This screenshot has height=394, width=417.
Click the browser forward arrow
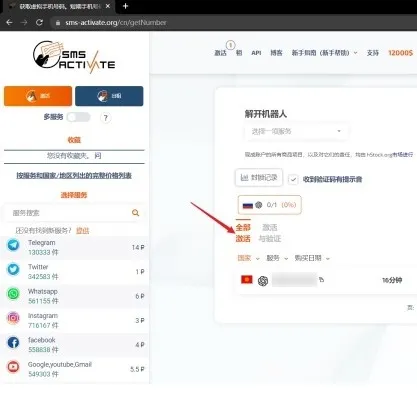[x=24, y=22]
